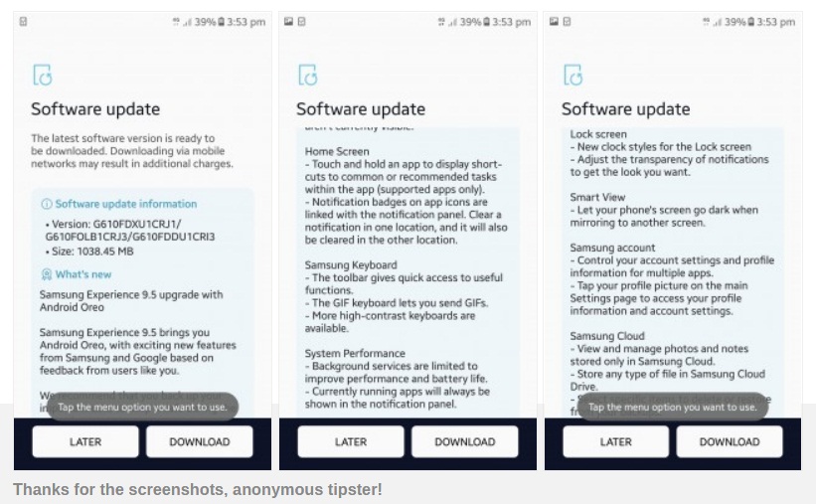
Task: Click the Samsung Cloud section heading
Action: pos(607,336)
